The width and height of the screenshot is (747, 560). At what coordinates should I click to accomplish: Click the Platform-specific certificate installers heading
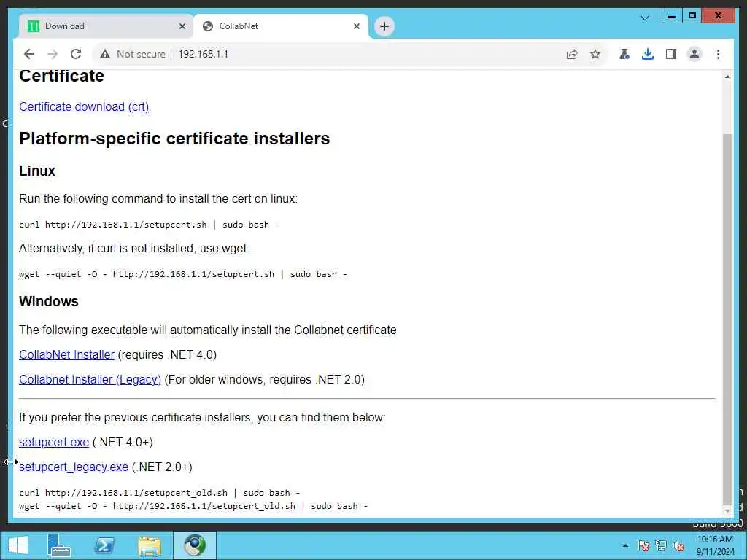click(174, 139)
